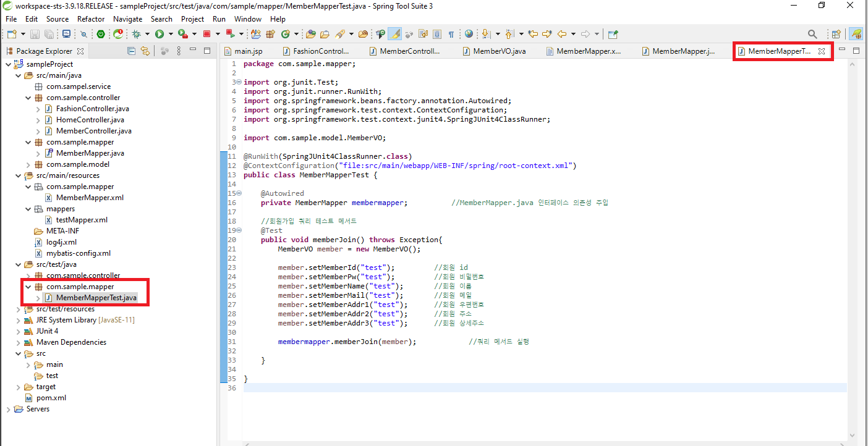The width and height of the screenshot is (868, 446).
Task: Switch to the MemberVO.java editor tab
Action: pyautogui.click(x=495, y=51)
